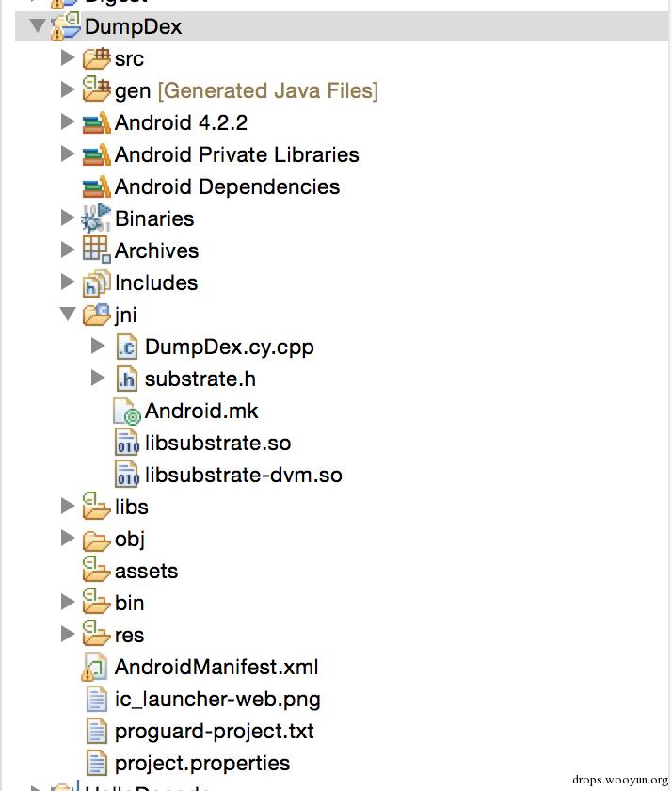Expand the res folder

pos(68,635)
